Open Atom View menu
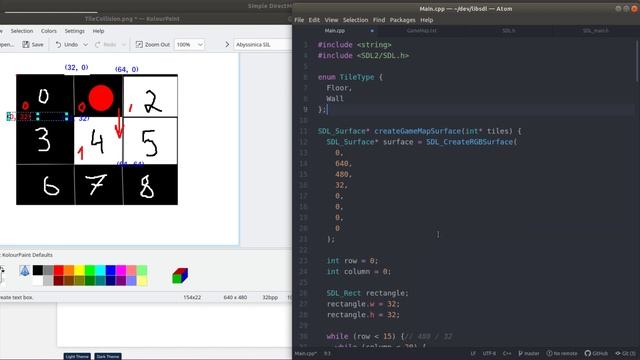This screenshot has width=640, height=360. click(331, 20)
